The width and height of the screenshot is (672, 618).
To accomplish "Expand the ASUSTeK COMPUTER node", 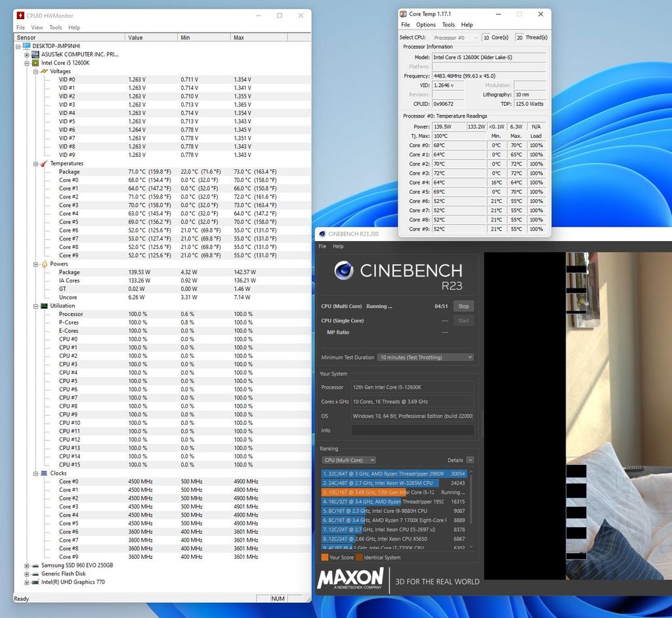I will coord(26,55).
